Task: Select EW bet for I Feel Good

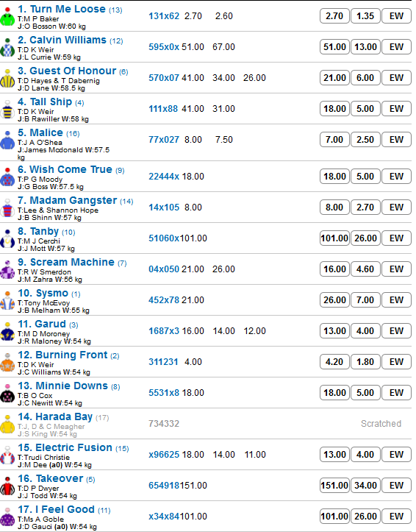Action: [x=396, y=516]
